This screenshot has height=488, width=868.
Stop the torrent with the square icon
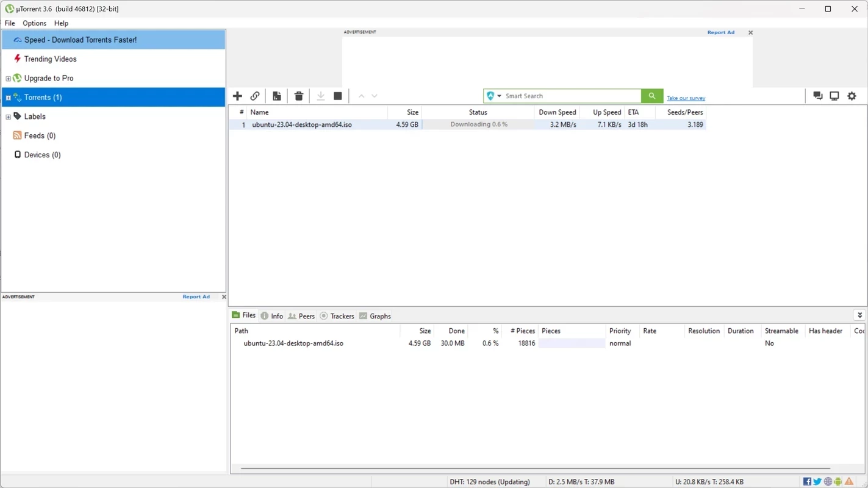pyautogui.click(x=338, y=96)
